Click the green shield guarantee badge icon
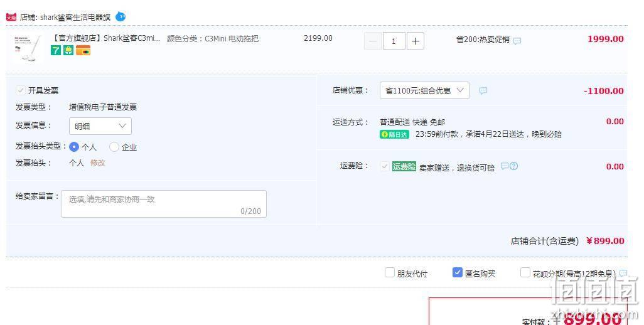 (x=68, y=50)
